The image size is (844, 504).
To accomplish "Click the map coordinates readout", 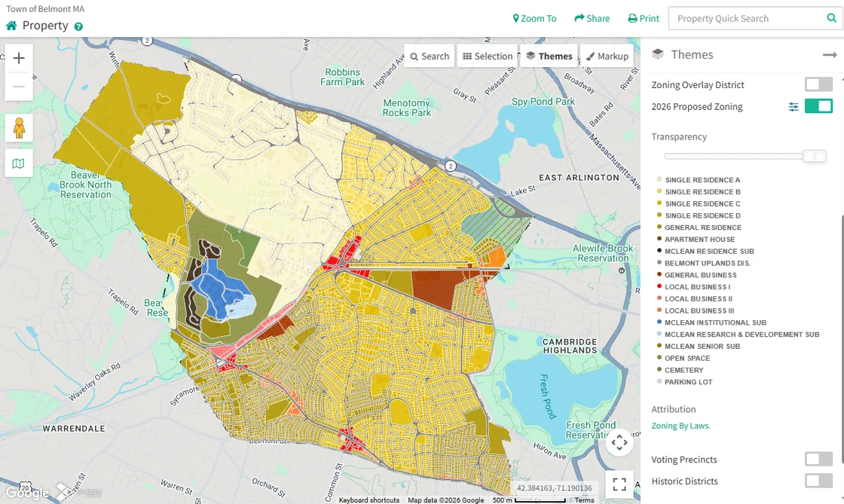I will point(555,488).
